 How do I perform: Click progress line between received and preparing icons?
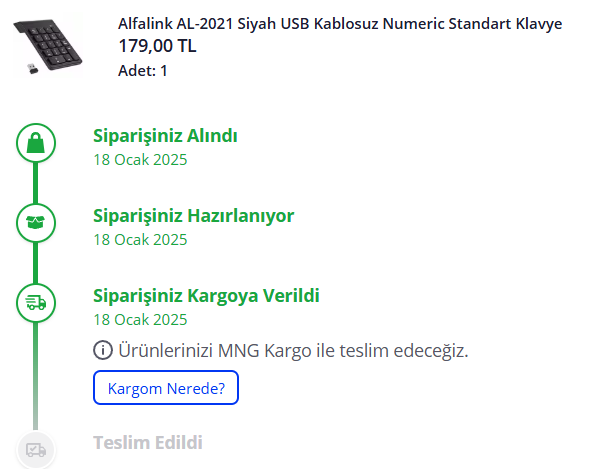pos(36,182)
